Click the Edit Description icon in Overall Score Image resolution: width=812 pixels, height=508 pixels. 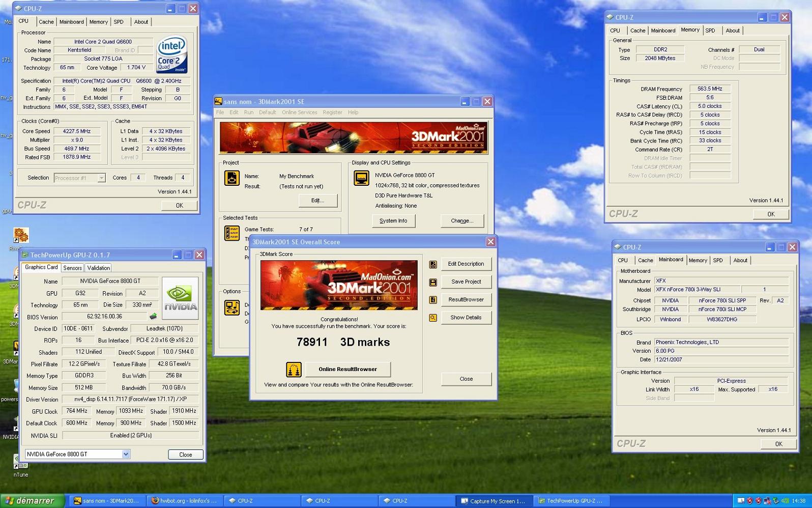tap(433, 264)
